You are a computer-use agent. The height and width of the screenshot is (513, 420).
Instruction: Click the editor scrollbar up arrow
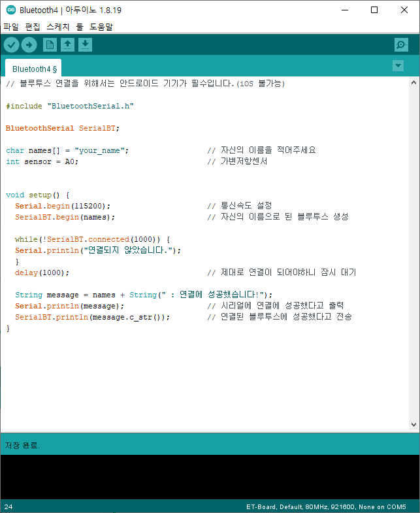click(x=413, y=83)
